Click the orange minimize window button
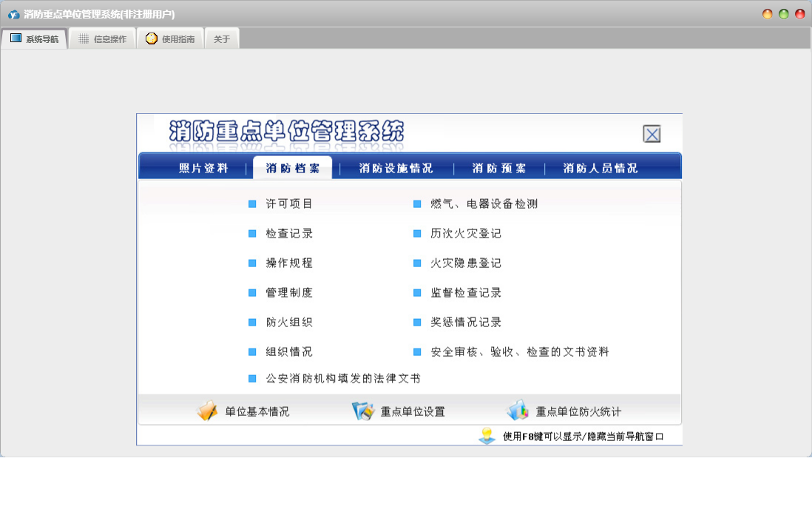The height and width of the screenshot is (532, 812). (x=768, y=14)
